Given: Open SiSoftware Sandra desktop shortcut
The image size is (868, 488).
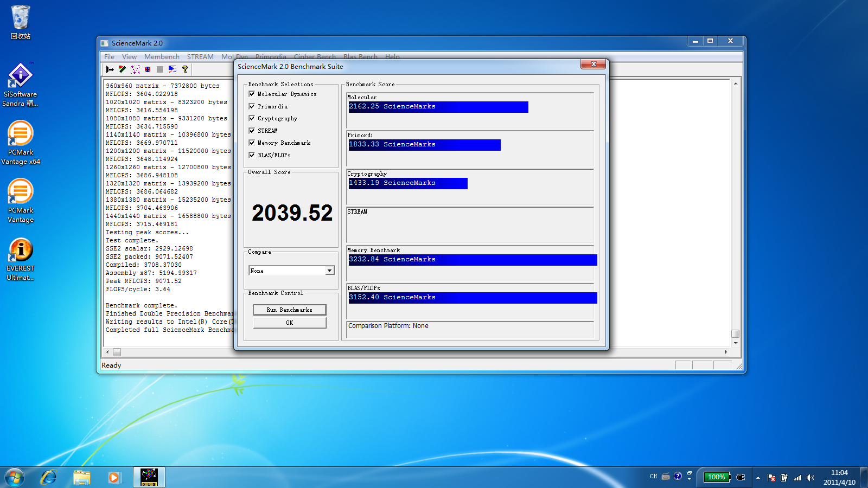Looking at the screenshot, I should pos(21,85).
